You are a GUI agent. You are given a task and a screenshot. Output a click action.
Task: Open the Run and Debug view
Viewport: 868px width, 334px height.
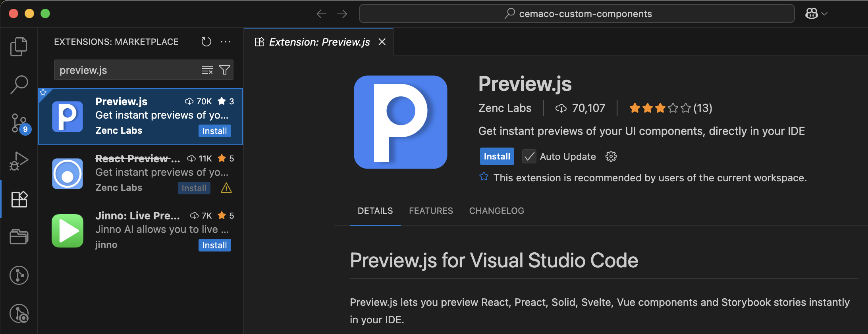pyautogui.click(x=19, y=161)
